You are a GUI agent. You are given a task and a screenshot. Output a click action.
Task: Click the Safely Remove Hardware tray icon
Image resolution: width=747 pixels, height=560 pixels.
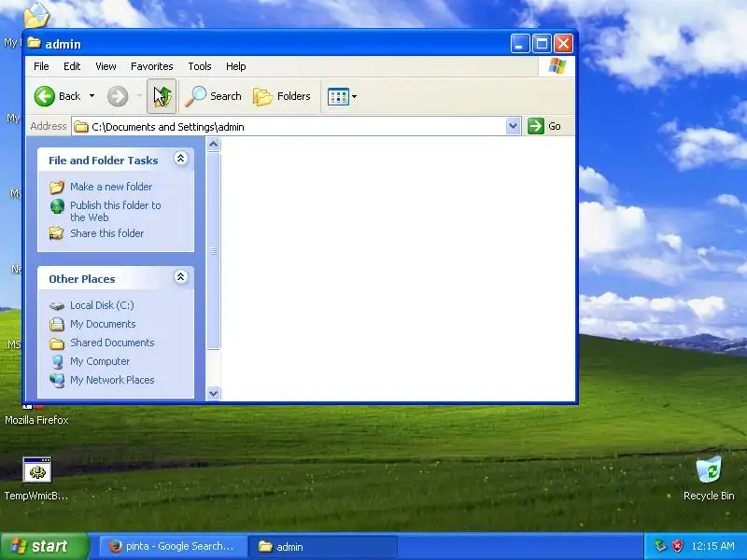coord(660,546)
